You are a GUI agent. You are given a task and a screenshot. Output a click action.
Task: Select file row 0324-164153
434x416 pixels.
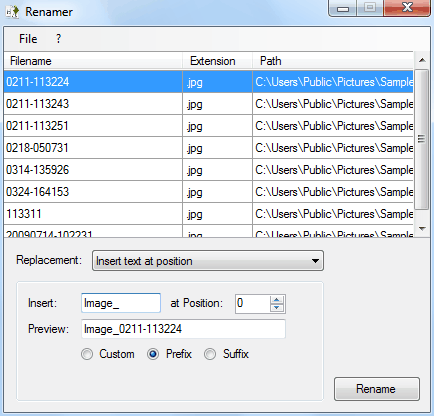click(x=208, y=192)
